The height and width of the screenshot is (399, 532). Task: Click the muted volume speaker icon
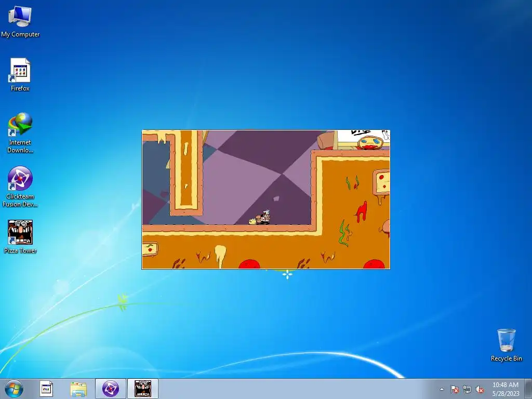click(480, 389)
